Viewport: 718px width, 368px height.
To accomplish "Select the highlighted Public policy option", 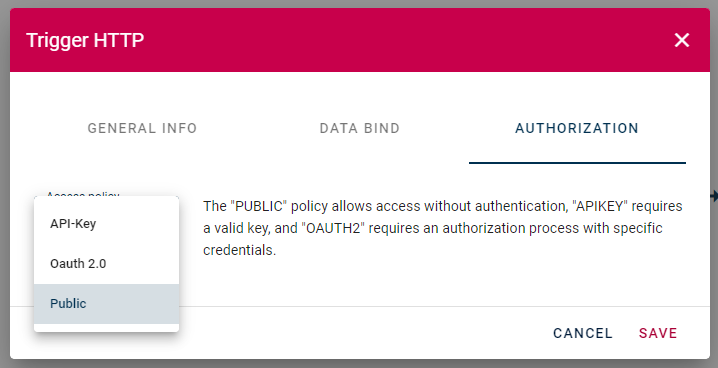I will click(106, 303).
